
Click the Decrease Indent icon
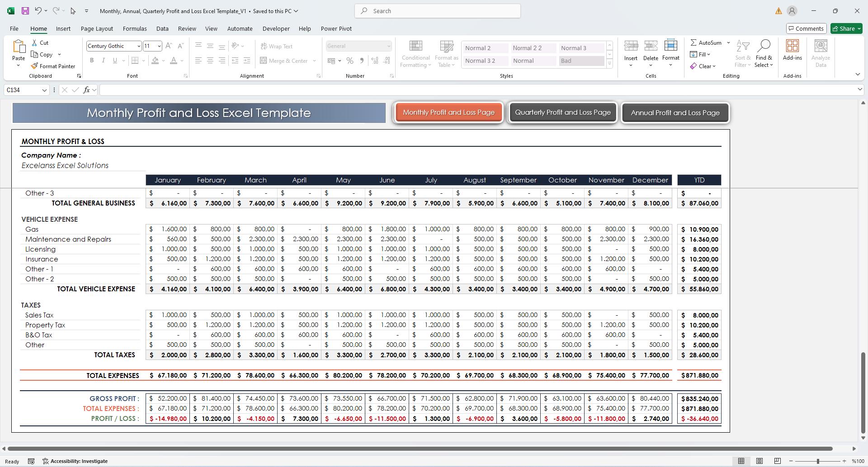click(235, 61)
